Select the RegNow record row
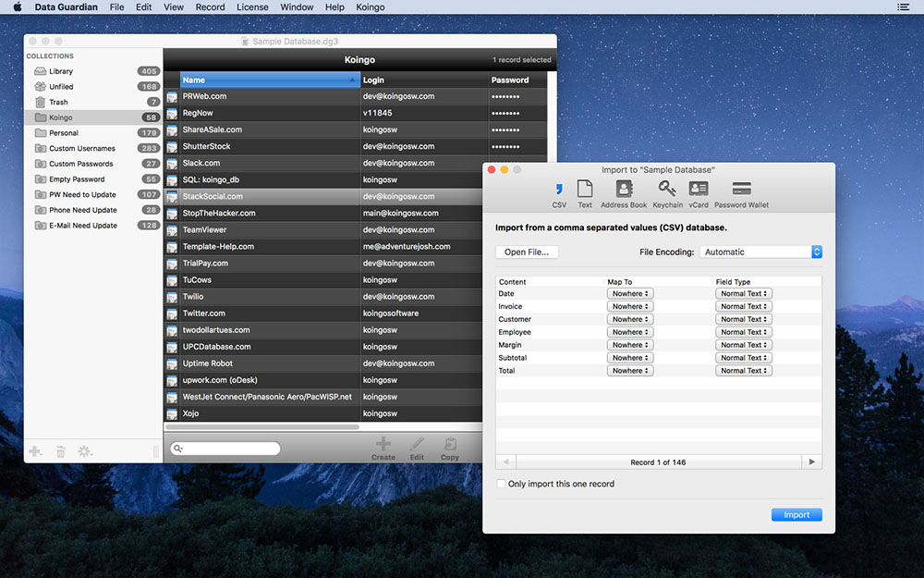Viewport: 924px width, 578px height. pos(356,113)
